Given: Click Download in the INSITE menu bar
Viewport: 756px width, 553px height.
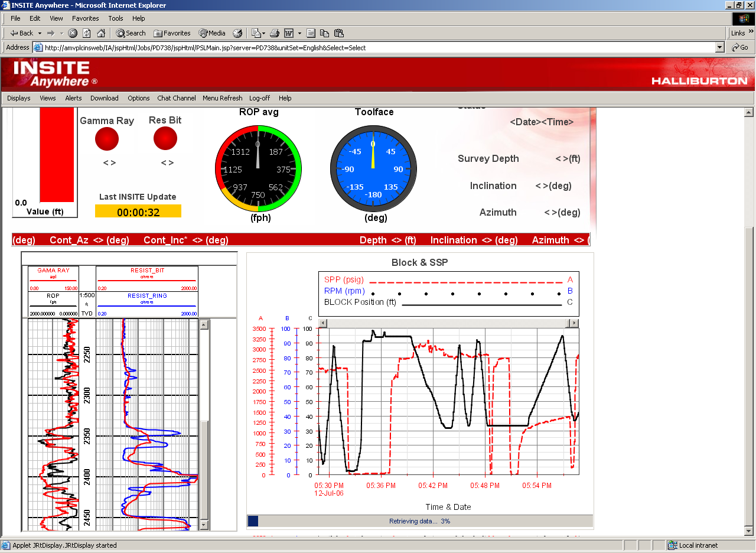Looking at the screenshot, I should (105, 98).
